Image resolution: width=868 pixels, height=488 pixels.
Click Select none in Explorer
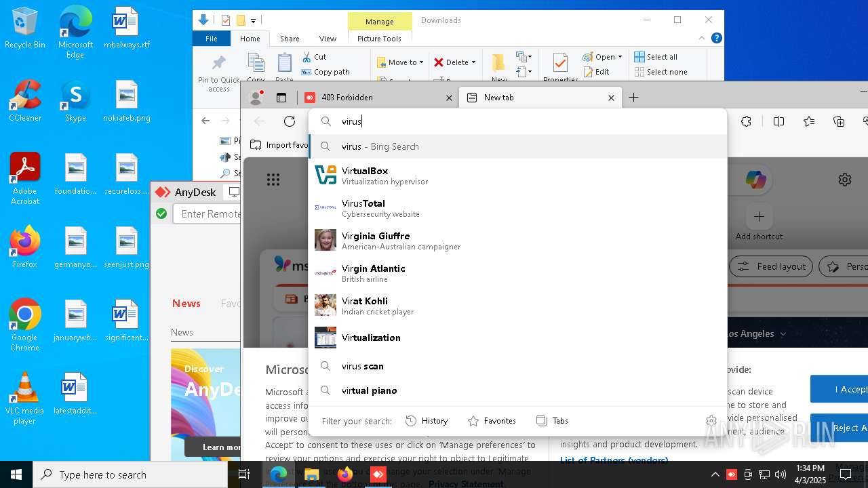pos(660,72)
